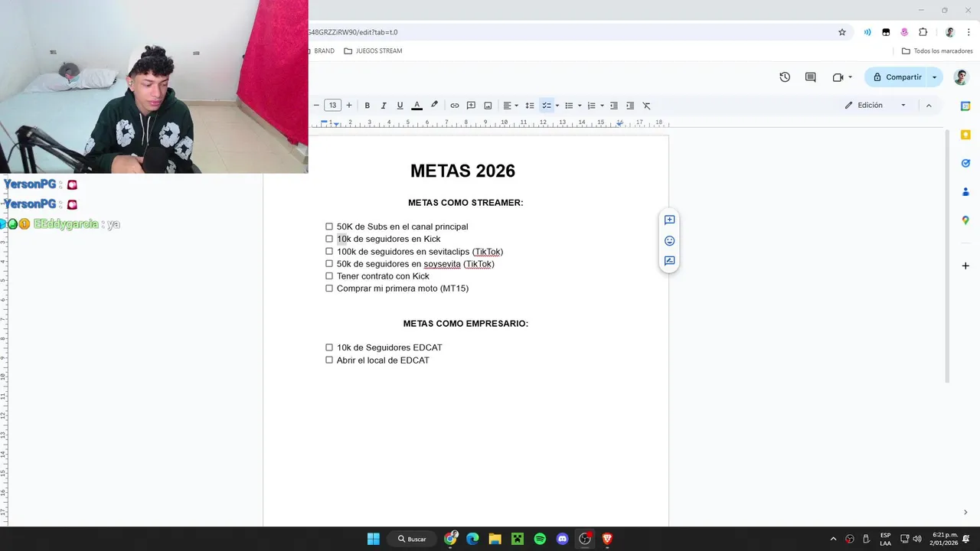980x551 pixels.
Task: Click the font size field
Action: [332, 106]
